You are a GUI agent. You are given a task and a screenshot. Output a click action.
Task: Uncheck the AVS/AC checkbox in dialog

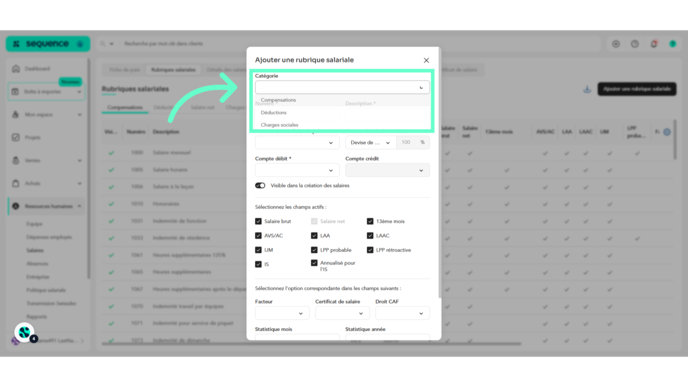(x=258, y=236)
